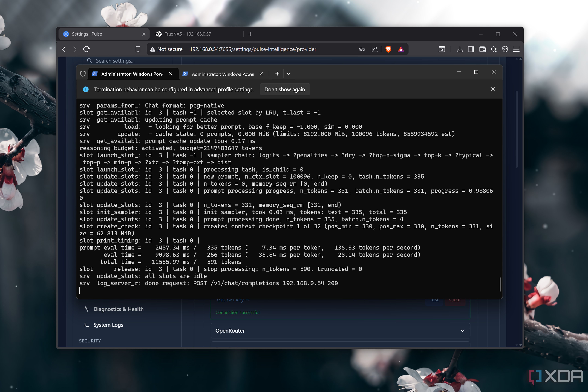Screen dimensions: 588x392
Task: Click the 'Chat format: peg-native' log line
Action: (152, 105)
